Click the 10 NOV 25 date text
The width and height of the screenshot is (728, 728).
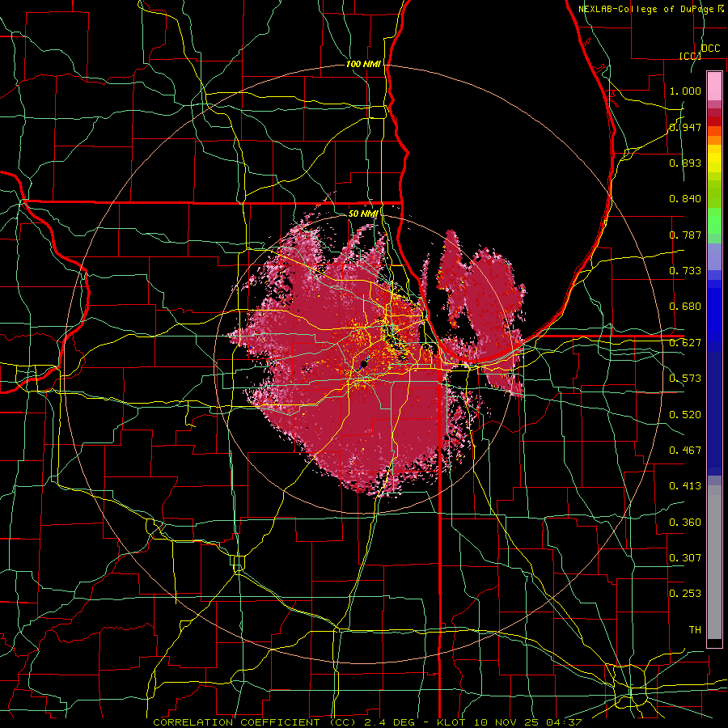507,722
